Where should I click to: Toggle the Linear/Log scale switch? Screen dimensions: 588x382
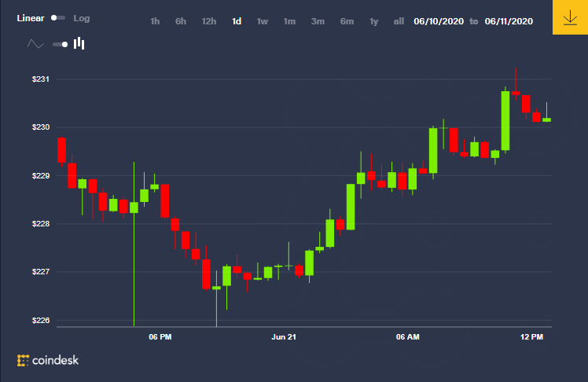coord(58,18)
